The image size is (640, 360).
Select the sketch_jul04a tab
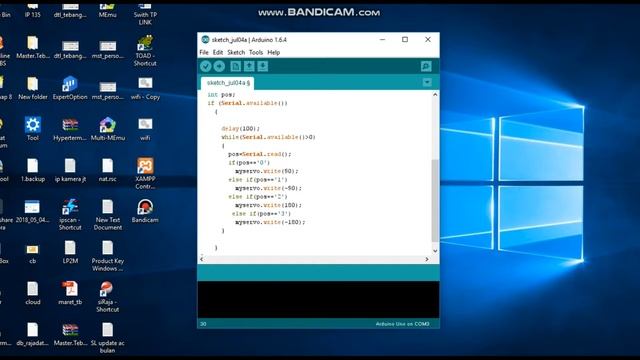pyautogui.click(x=228, y=83)
